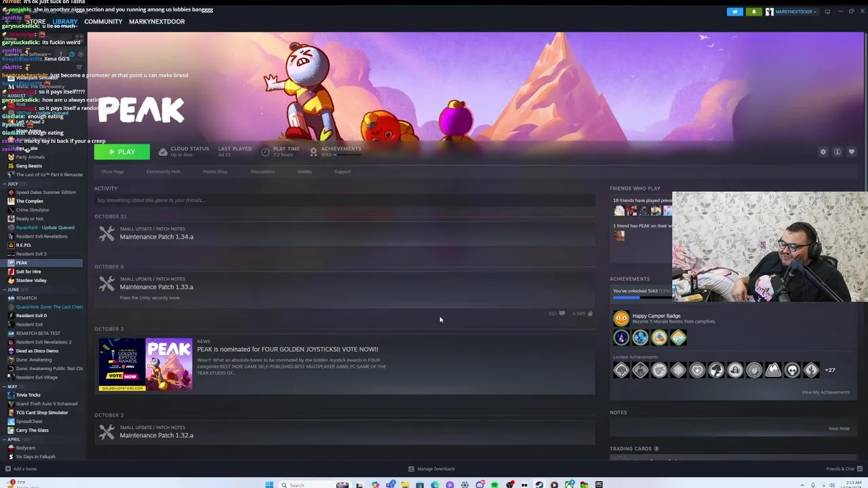Show the +27 remaining locked achievements

pyautogui.click(x=830, y=370)
